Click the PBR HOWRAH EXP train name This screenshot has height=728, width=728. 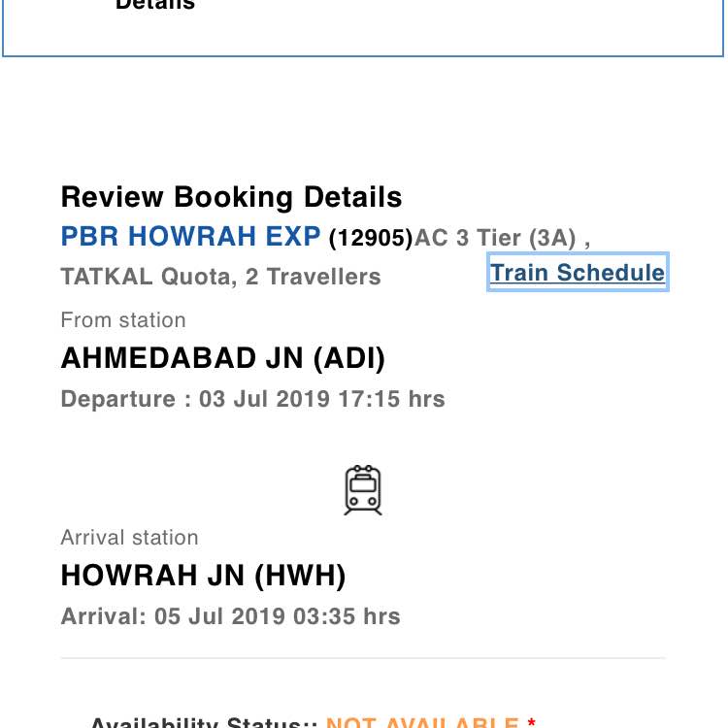coord(191,236)
